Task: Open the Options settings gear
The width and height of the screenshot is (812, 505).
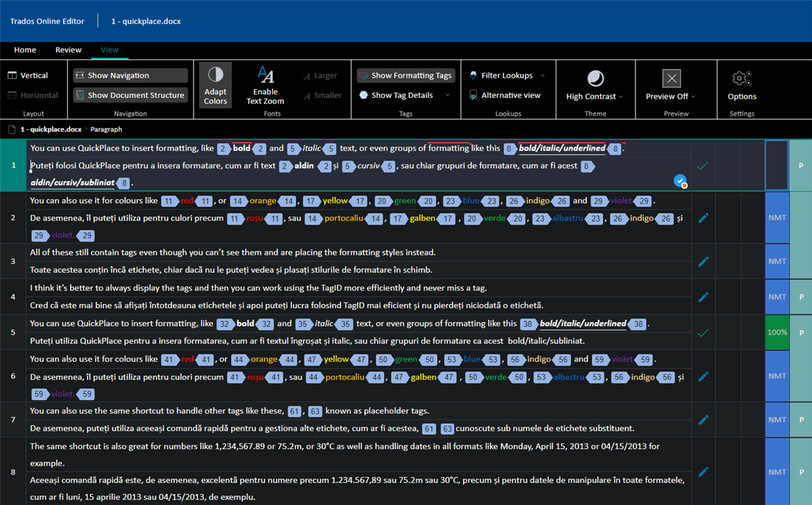Action: pyautogui.click(x=742, y=78)
